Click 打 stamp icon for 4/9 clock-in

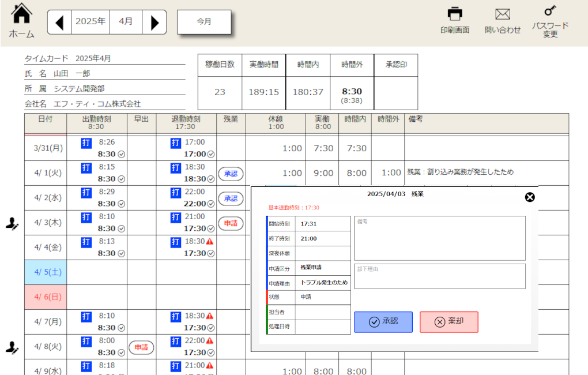pos(86,366)
